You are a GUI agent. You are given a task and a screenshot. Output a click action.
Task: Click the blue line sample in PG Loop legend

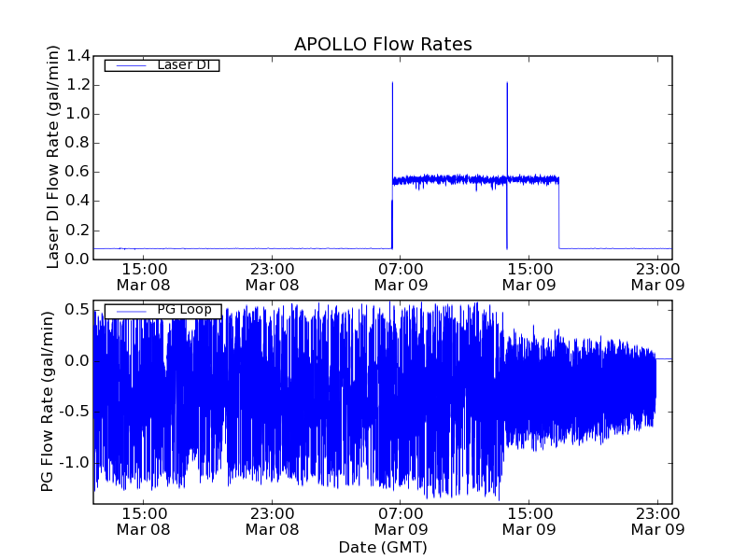pyautogui.click(x=131, y=311)
